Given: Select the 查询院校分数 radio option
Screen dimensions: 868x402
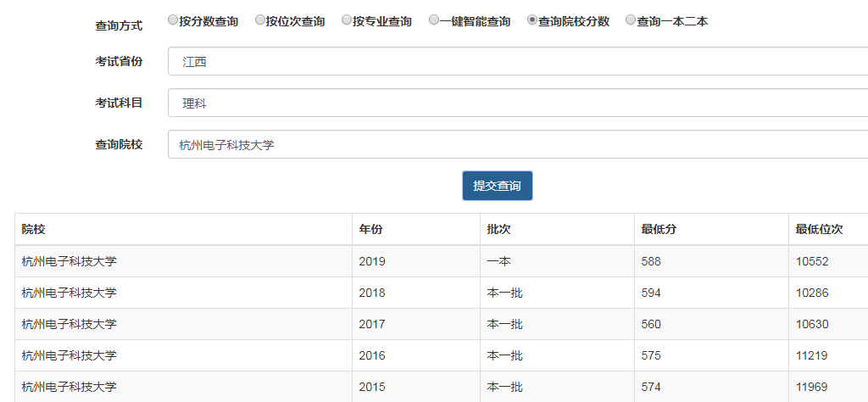Looking at the screenshot, I should pos(532,20).
